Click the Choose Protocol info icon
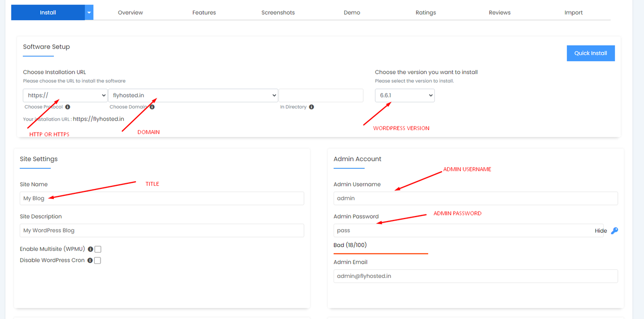644x319 pixels. 67,107
